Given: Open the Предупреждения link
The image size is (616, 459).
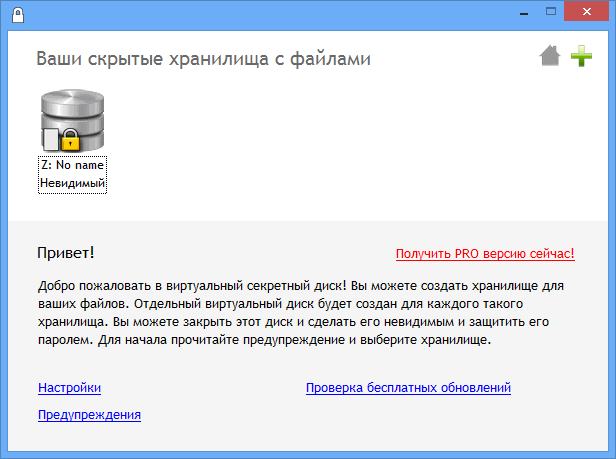Looking at the screenshot, I should coord(89,414).
